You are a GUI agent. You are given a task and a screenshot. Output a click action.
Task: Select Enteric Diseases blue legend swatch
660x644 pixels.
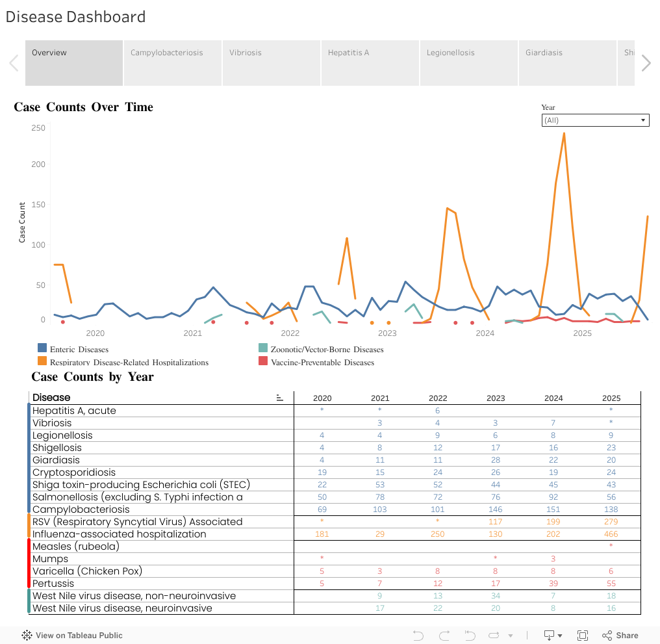point(42,348)
